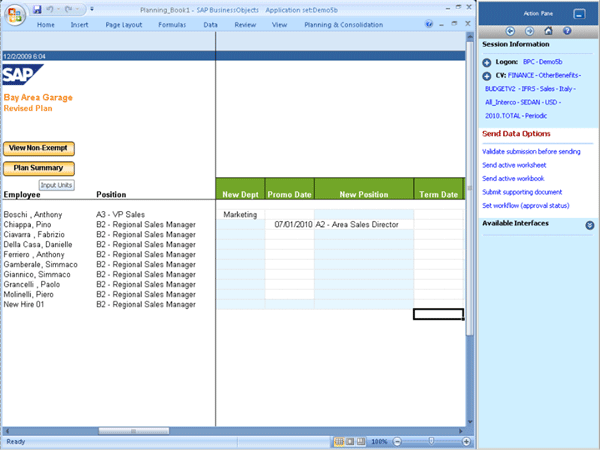Open the Insert ribbon tab
Screen dimensions: 600x450
pyautogui.click(x=79, y=25)
